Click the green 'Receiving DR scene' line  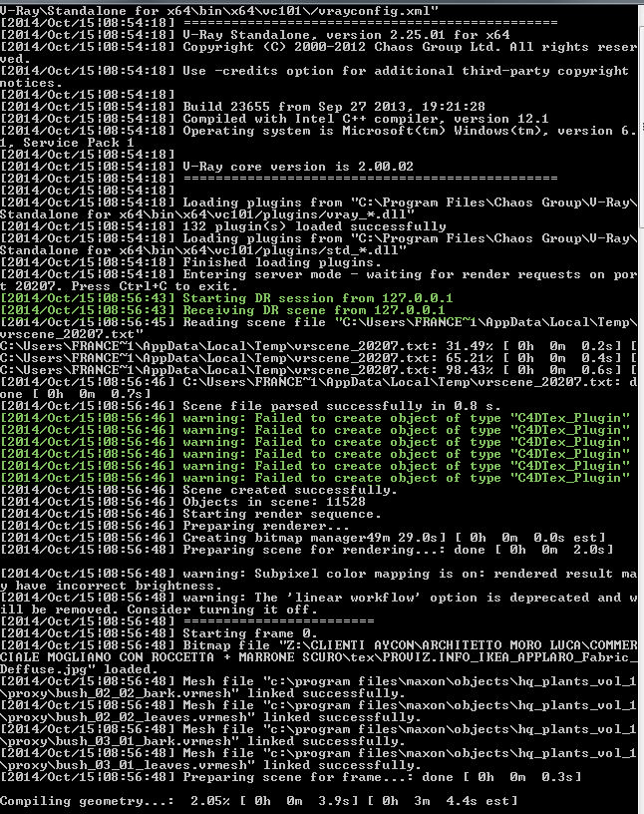[x=222, y=310]
